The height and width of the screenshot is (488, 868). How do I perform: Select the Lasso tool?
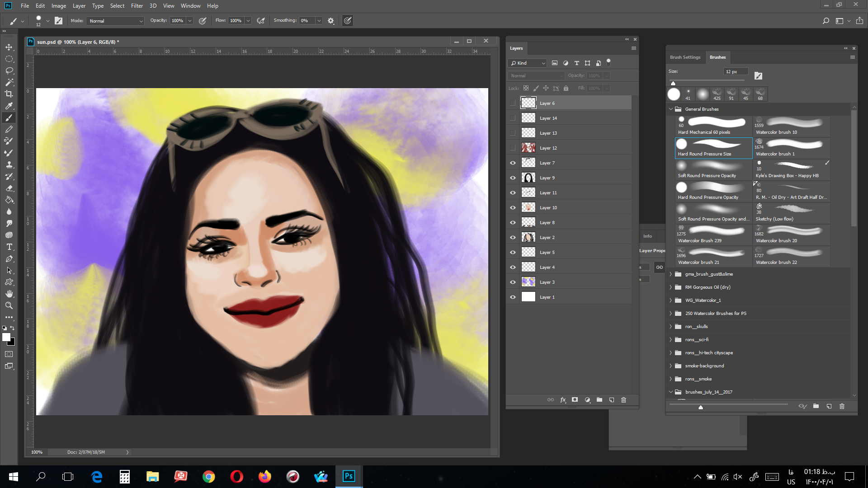[9, 71]
